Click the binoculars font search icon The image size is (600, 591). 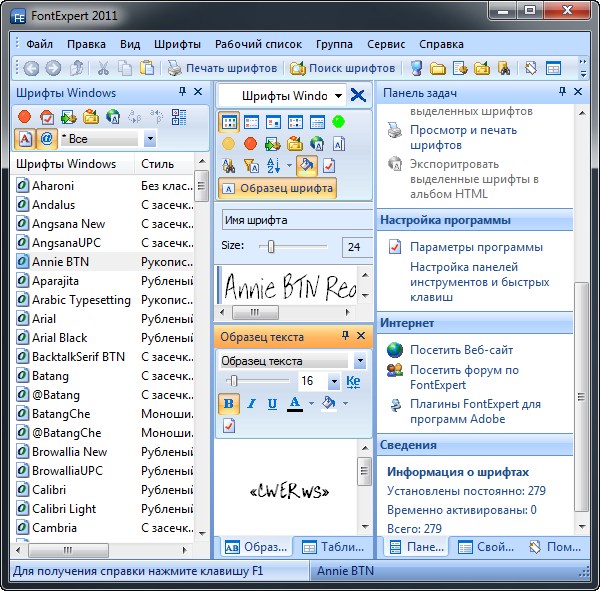point(228,166)
